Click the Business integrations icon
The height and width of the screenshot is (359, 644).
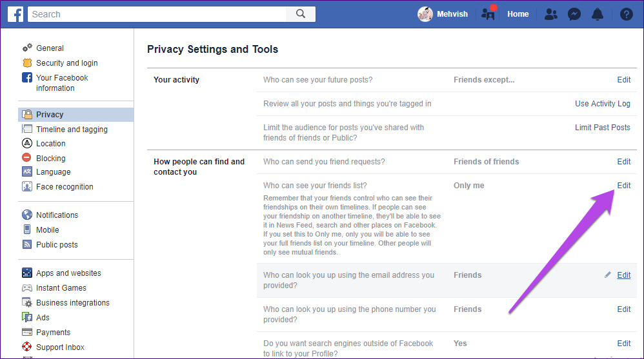coord(27,302)
